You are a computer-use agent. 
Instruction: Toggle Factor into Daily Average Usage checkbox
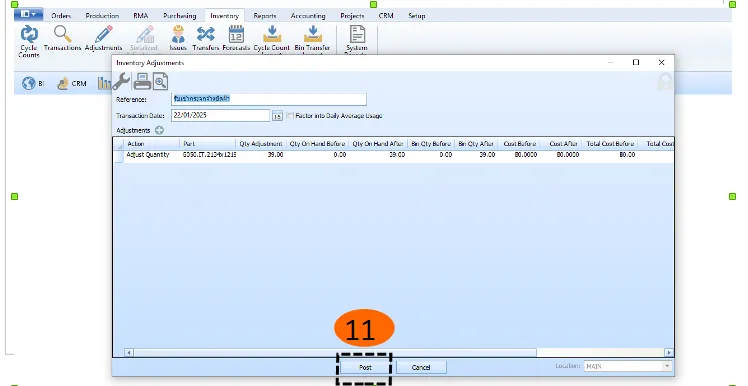tap(290, 115)
